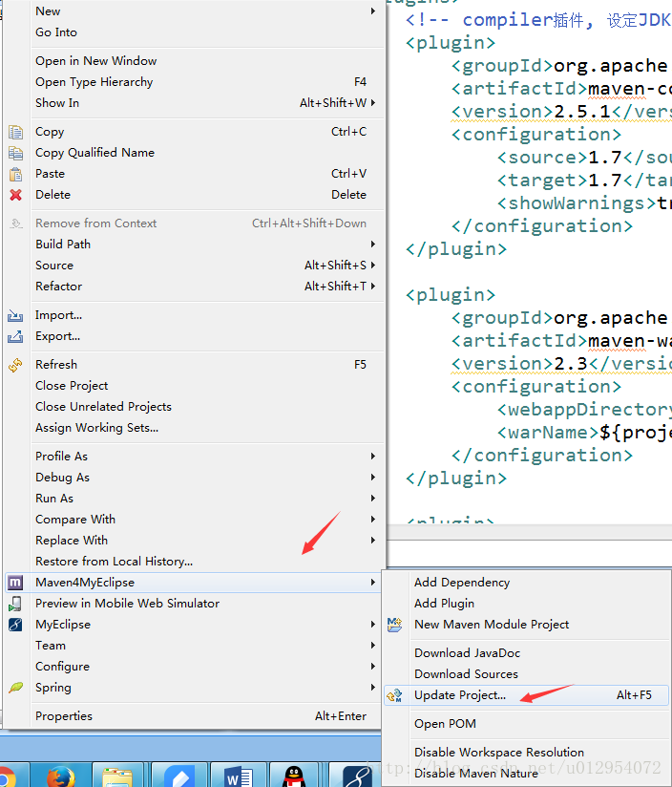
Task: Click the source 1.7 line in editor
Action: 584,158
